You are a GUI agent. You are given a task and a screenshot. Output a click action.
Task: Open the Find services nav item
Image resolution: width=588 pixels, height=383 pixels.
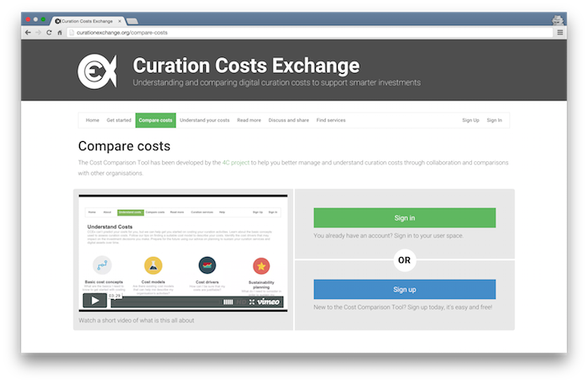331,120
